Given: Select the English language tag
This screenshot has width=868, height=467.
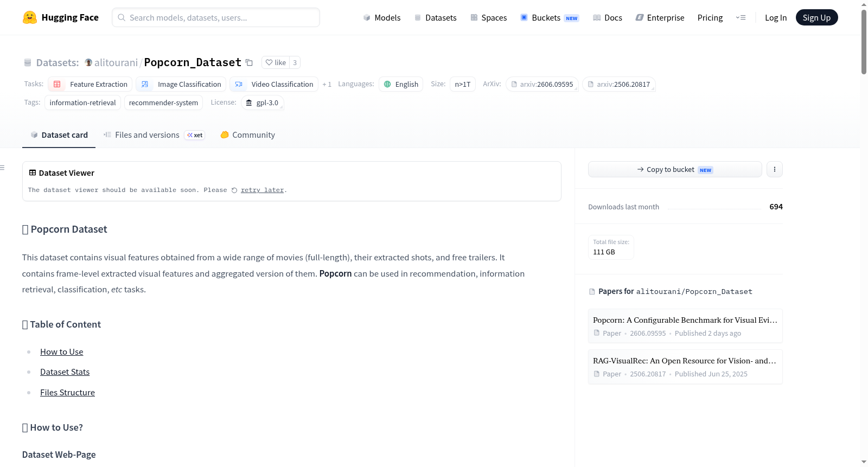Looking at the screenshot, I should [x=401, y=84].
